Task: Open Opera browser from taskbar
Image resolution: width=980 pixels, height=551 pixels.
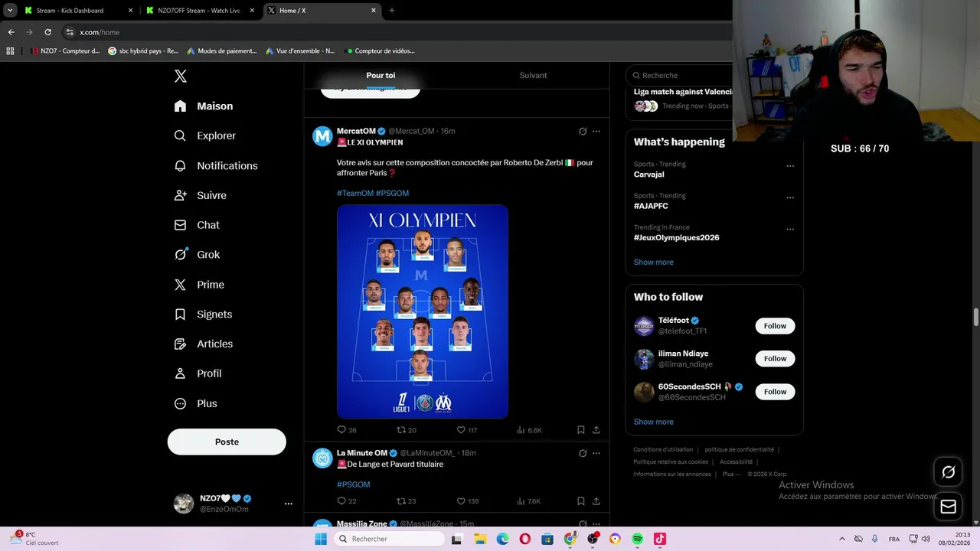Action: (524, 539)
